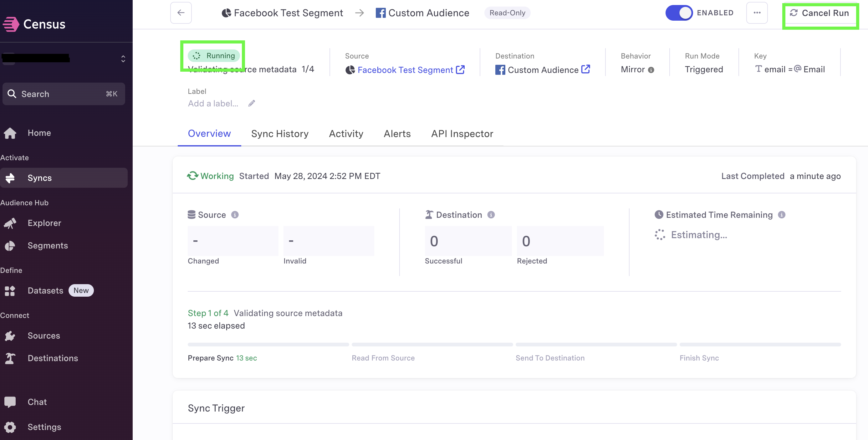This screenshot has width=868, height=440.
Task: Open the three-dots more options menu
Action: pos(757,13)
